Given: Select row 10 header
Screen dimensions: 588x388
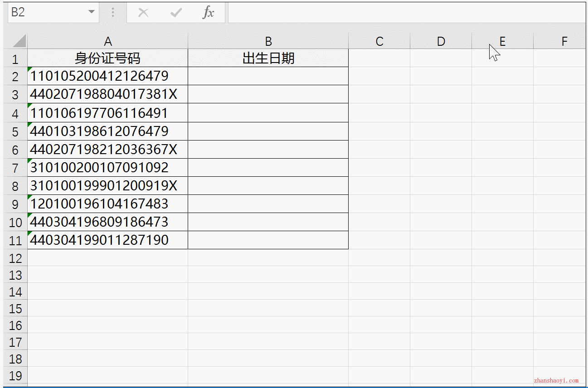Looking at the screenshot, I should pos(15,222).
